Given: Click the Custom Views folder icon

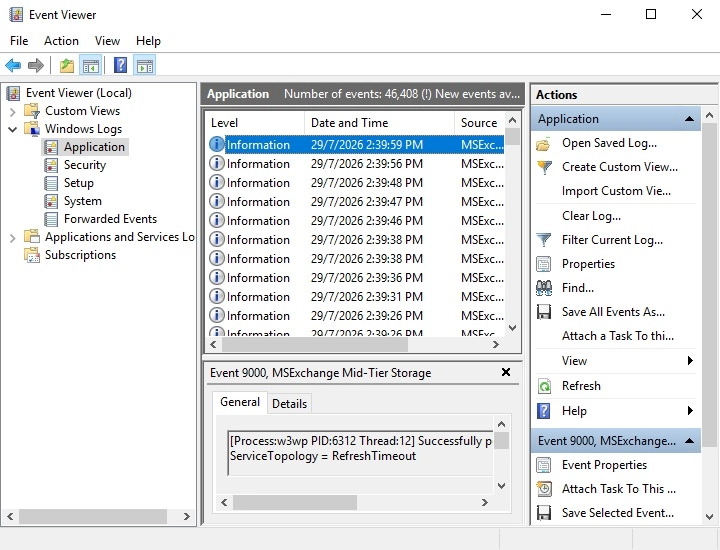Looking at the screenshot, I should [x=32, y=111].
